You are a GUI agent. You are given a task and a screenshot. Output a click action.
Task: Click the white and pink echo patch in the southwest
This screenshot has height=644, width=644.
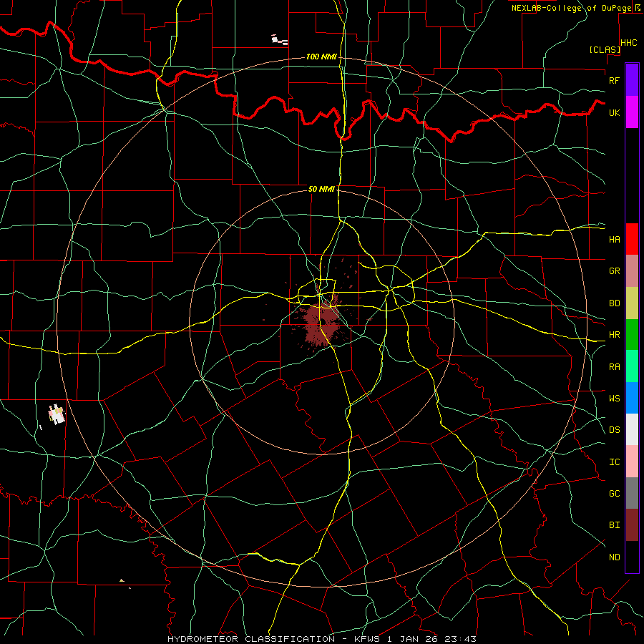(x=57, y=414)
